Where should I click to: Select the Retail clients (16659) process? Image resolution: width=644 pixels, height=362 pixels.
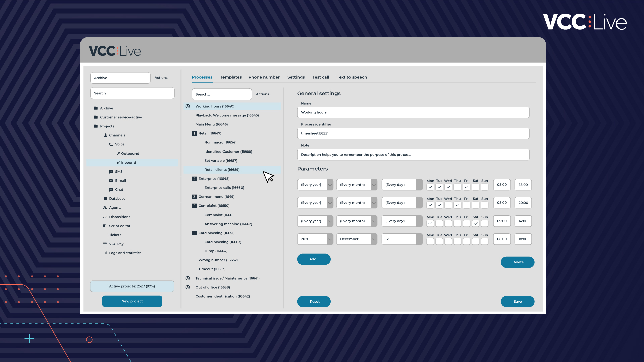click(222, 169)
